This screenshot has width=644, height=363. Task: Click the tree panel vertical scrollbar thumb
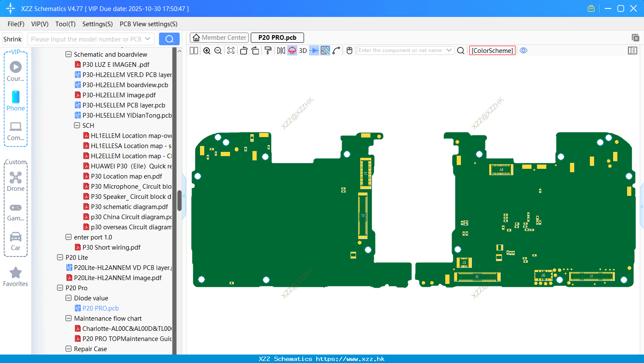(179, 201)
